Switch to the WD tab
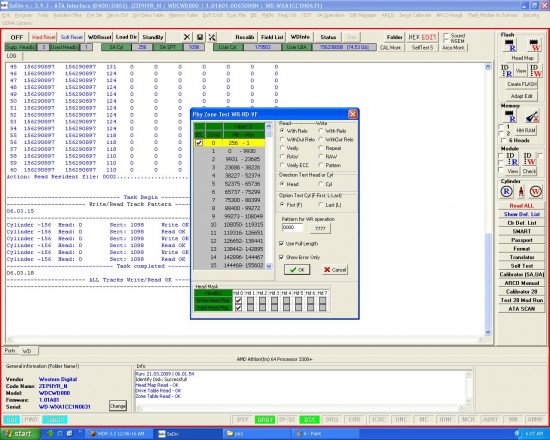Screen dimensions: 550x440 click(x=27, y=351)
